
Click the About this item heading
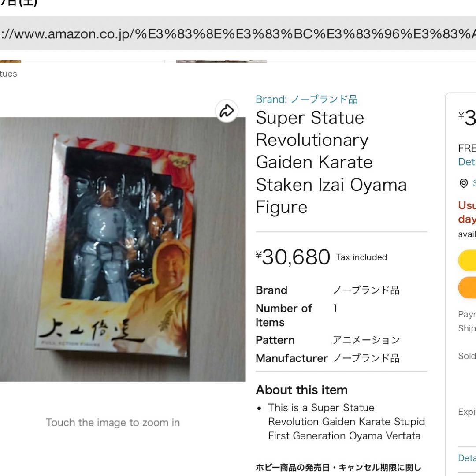(x=302, y=390)
